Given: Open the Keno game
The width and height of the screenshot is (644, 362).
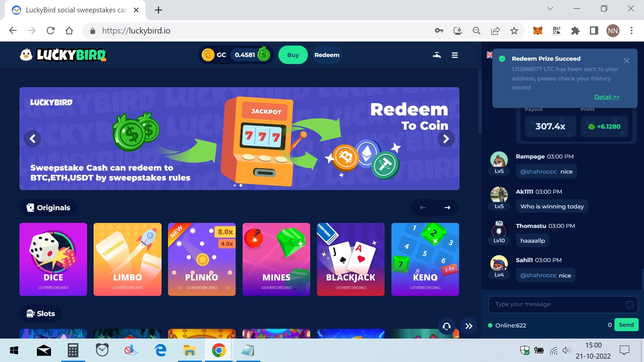Looking at the screenshot, I should click(425, 259).
